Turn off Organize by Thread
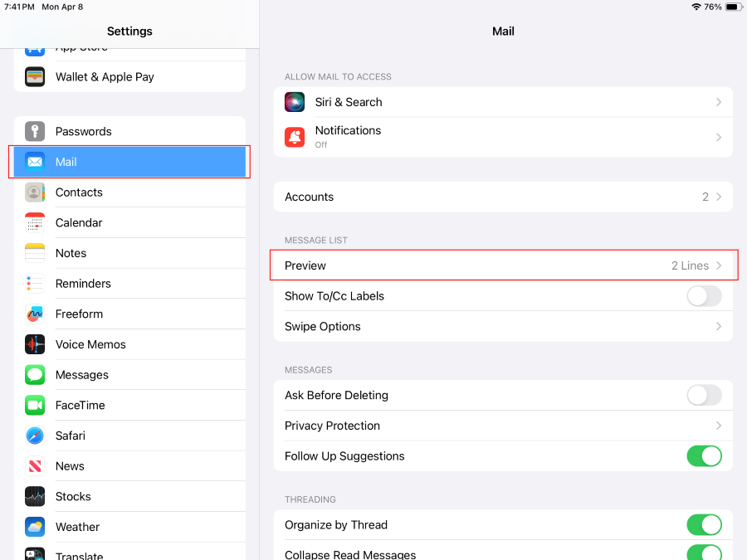This screenshot has width=747, height=560. click(704, 524)
